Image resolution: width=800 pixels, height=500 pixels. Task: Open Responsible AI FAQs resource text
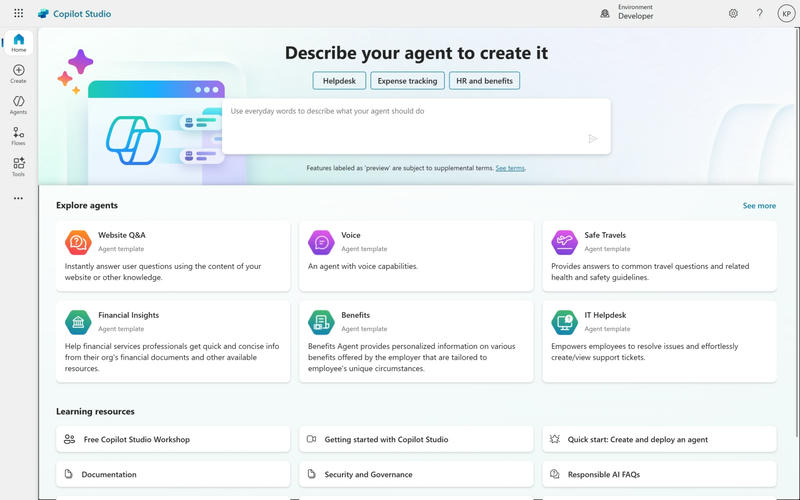604,474
